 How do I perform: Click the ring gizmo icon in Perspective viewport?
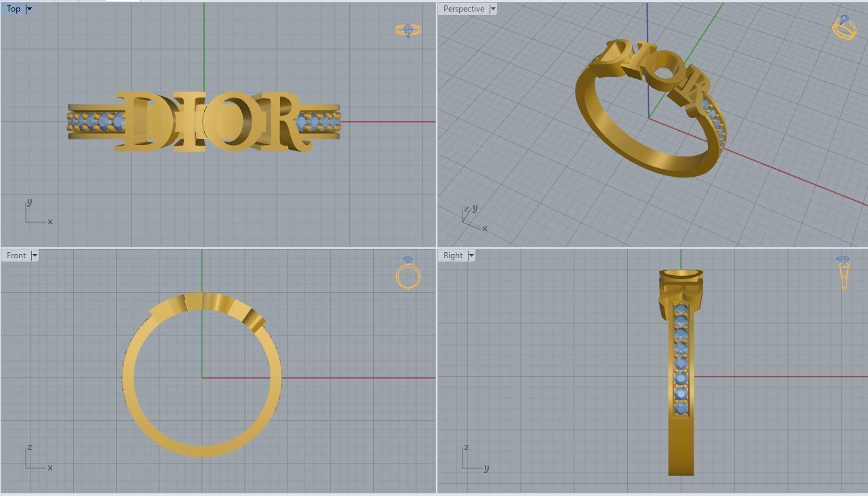pyautogui.click(x=844, y=27)
